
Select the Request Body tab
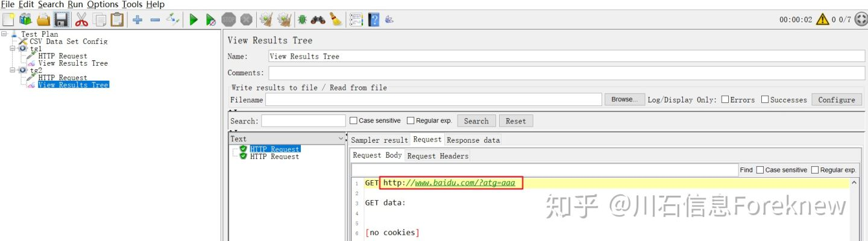tap(377, 155)
